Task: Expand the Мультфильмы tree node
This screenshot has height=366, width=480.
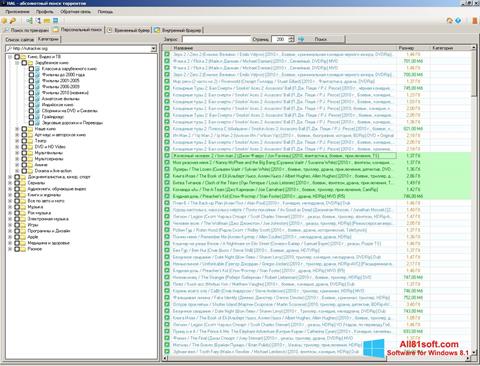Action: coord(17,153)
